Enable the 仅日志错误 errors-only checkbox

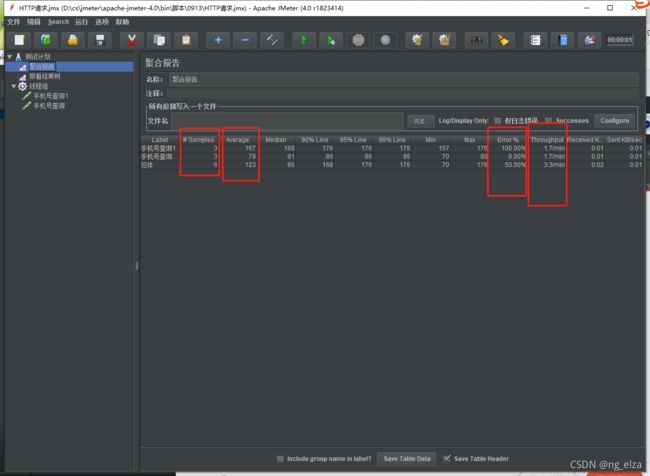(498, 121)
